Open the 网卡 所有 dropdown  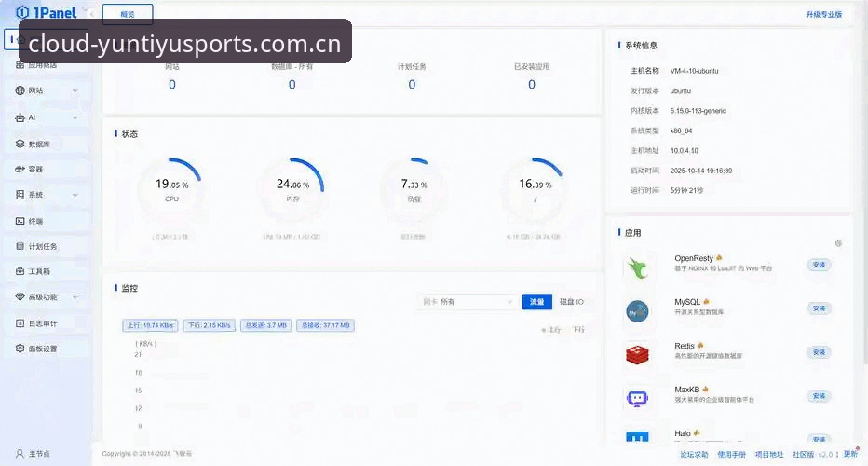click(466, 302)
